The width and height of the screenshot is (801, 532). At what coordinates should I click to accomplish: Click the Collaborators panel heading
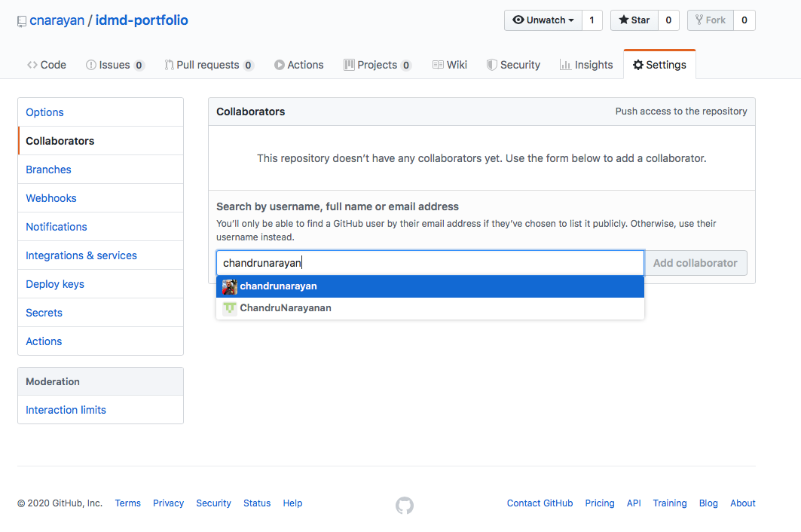pos(251,112)
